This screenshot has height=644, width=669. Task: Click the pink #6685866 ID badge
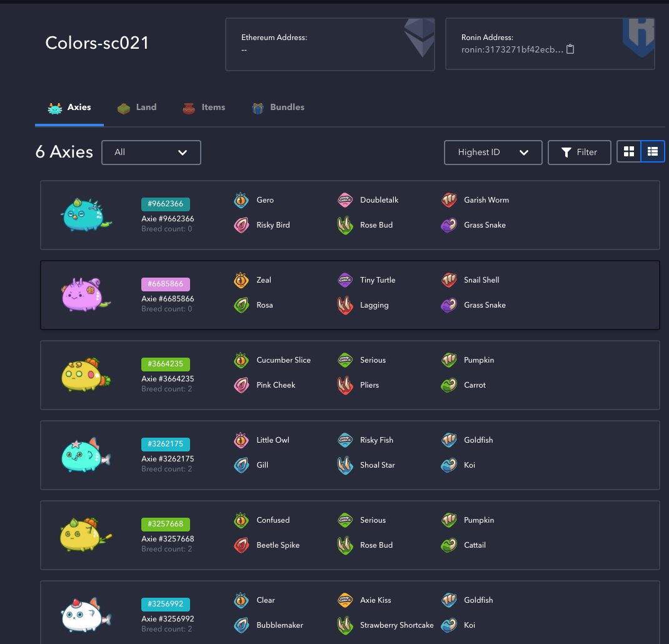click(166, 284)
